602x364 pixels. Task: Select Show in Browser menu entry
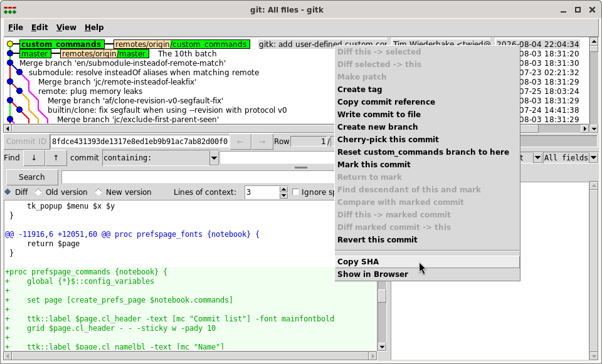point(427,274)
